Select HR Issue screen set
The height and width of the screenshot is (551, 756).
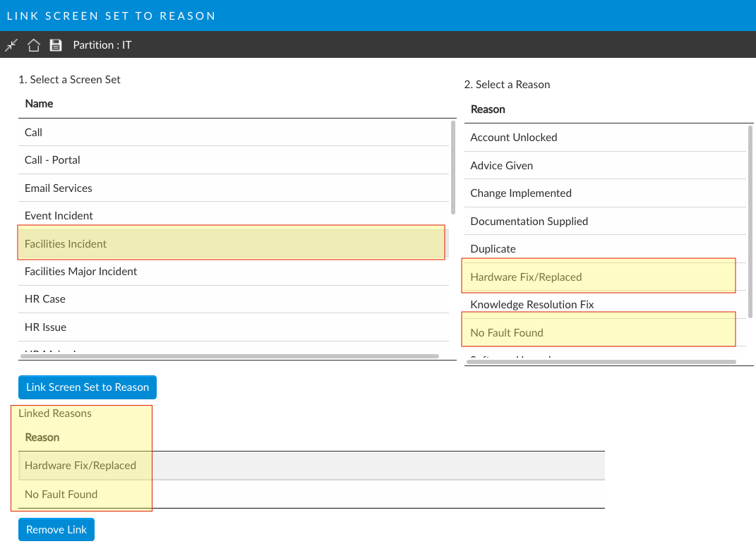[45, 327]
